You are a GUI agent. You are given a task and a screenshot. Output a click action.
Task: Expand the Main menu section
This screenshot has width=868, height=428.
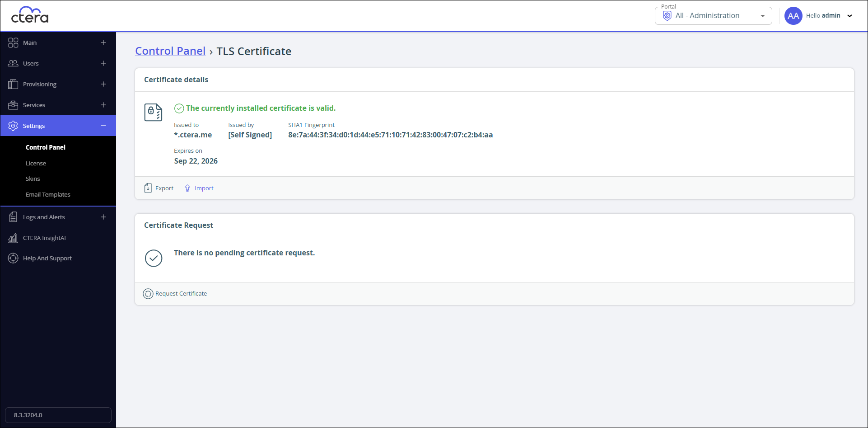(x=103, y=42)
